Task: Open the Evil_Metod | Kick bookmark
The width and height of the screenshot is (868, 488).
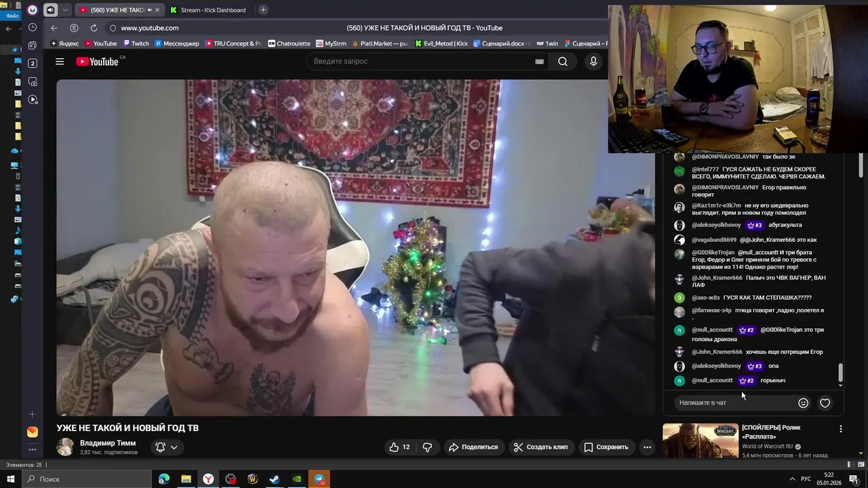Action: click(441, 43)
